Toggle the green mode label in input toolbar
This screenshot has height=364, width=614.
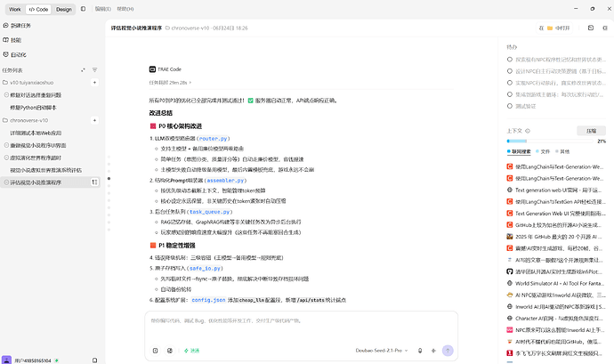pos(191,351)
